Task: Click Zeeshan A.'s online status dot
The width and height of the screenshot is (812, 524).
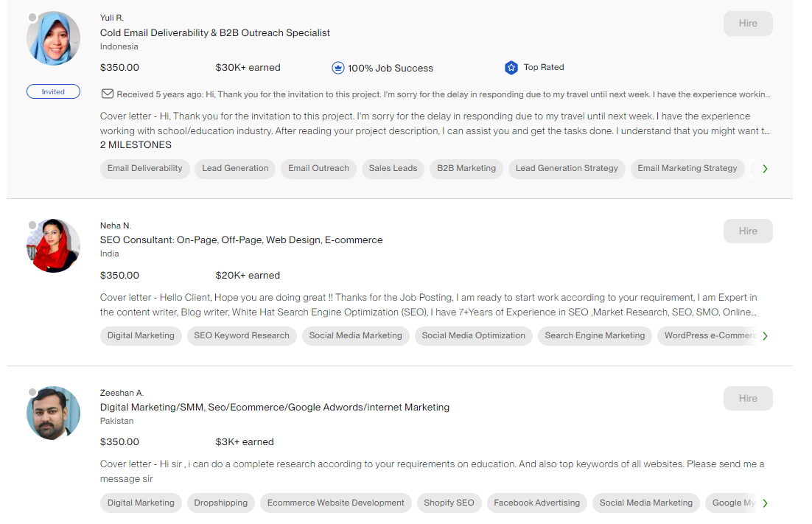Action: [32, 392]
